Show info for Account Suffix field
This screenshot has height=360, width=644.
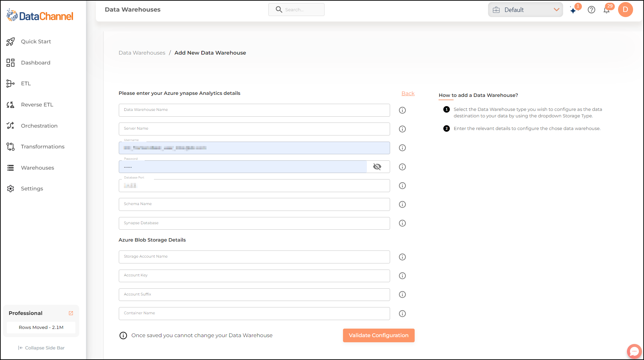coord(402,294)
